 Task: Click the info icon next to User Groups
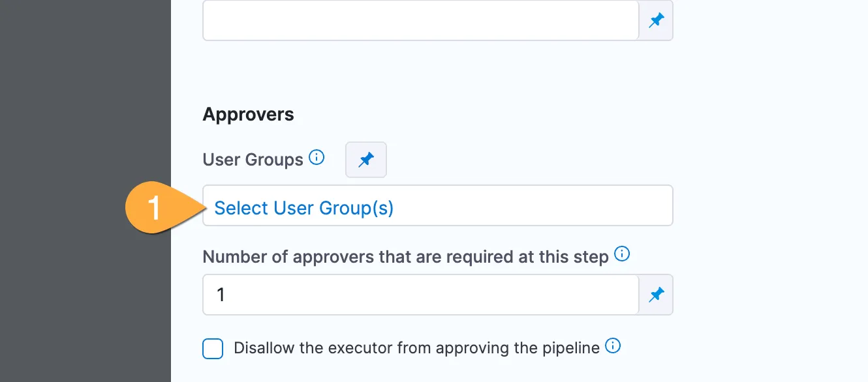[x=317, y=158]
